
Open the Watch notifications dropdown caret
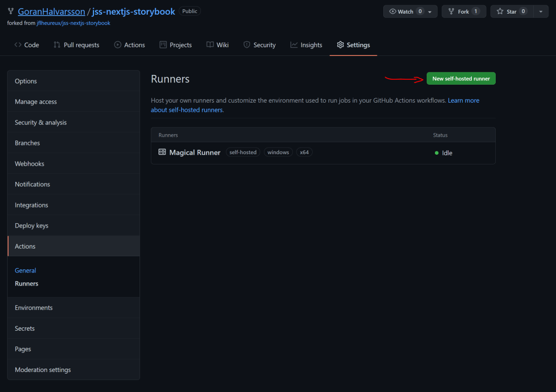[x=429, y=11]
